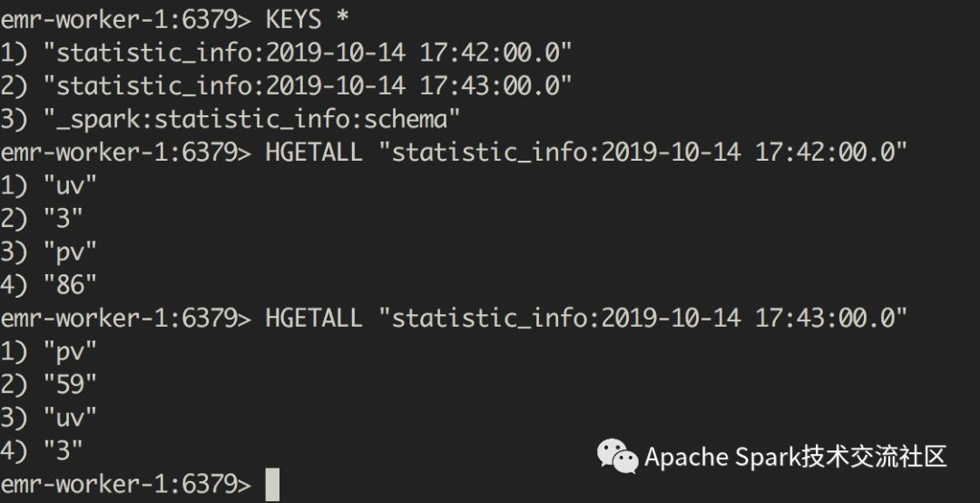Click the Apache Spark技术交流社区 watermark text
980x503 pixels.
796,457
